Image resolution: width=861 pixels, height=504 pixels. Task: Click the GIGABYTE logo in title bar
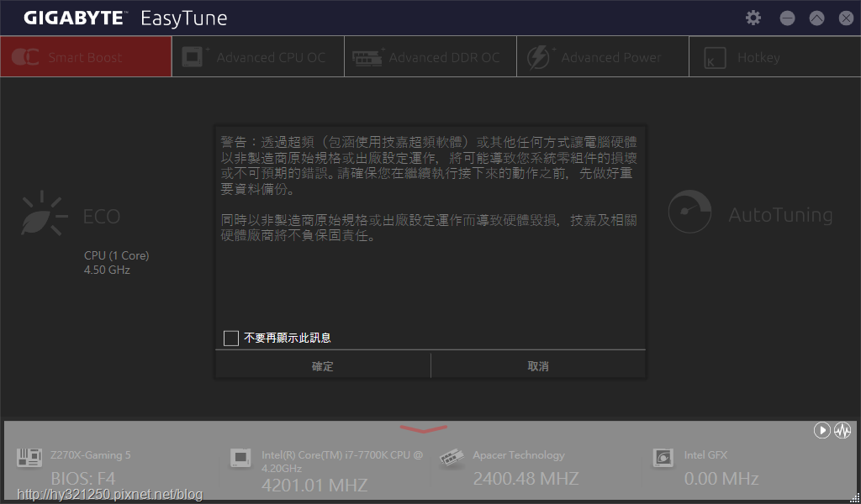click(x=74, y=18)
